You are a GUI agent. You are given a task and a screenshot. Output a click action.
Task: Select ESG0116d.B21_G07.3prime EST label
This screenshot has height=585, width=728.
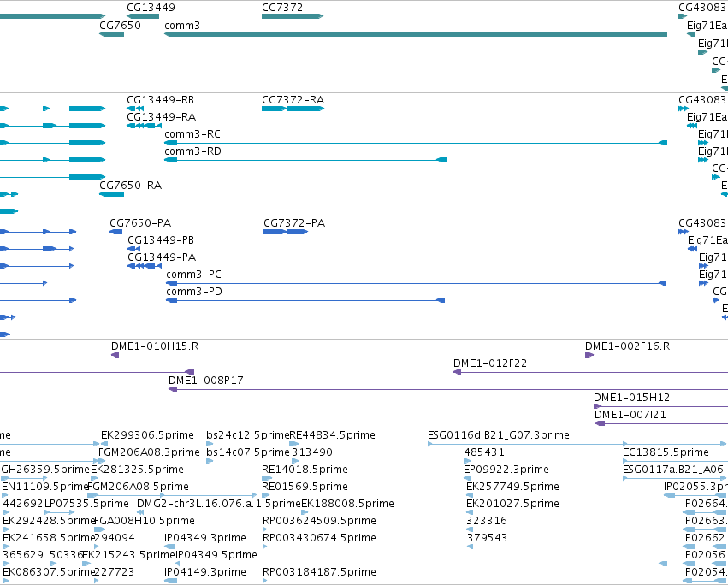(x=498, y=435)
